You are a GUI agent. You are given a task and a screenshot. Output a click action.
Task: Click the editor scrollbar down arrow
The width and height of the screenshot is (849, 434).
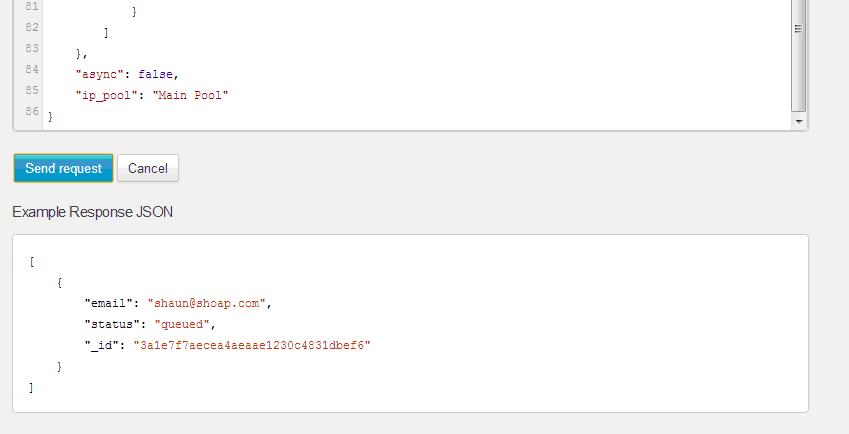pos(799,122)
